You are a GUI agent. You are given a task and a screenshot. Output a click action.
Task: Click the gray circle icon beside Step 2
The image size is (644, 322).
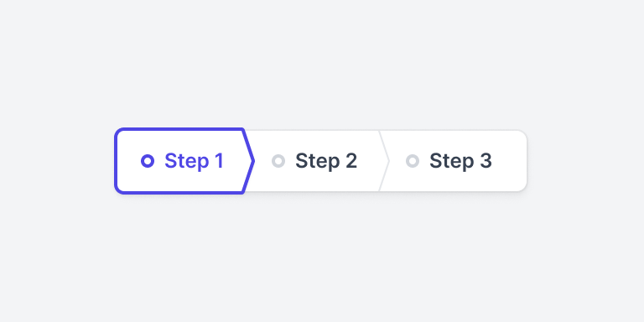click(278, 161)
